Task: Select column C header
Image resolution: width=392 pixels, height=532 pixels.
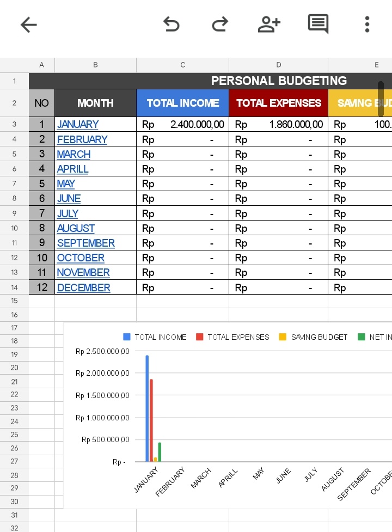Action: tap(183, 65)
